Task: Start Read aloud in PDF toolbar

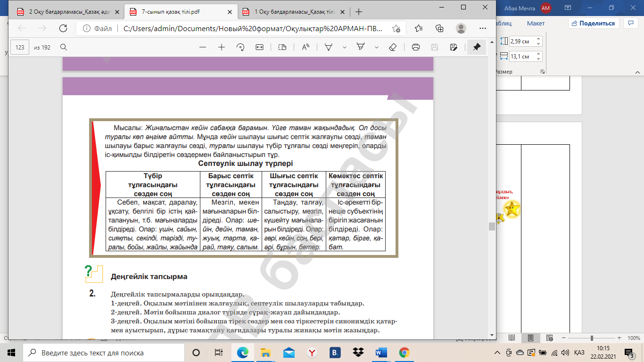Action: pos(306,47)
